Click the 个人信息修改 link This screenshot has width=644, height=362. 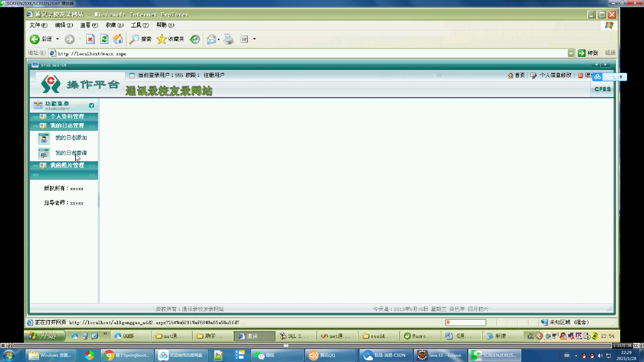pos(555,75)
